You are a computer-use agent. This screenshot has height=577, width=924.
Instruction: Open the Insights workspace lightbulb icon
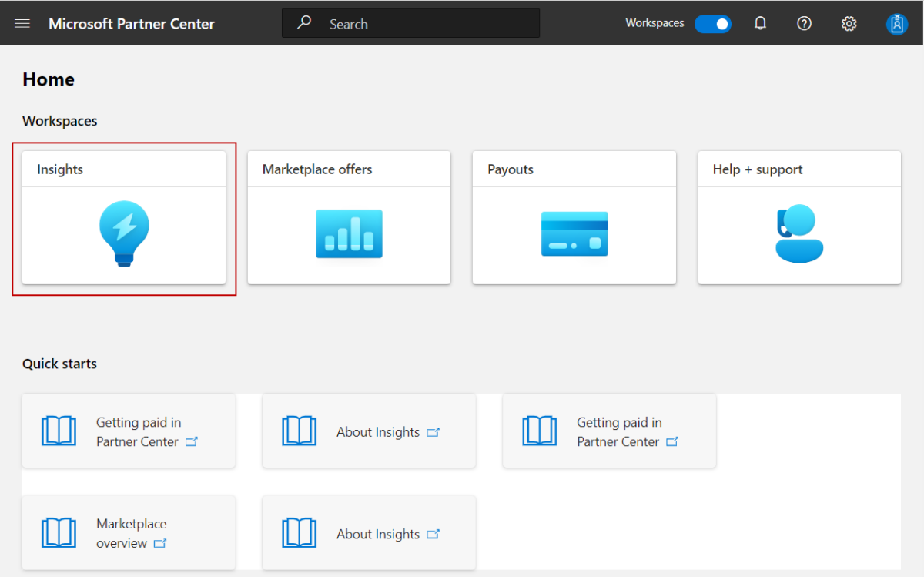pyautogui.click(x=123, y=233)
